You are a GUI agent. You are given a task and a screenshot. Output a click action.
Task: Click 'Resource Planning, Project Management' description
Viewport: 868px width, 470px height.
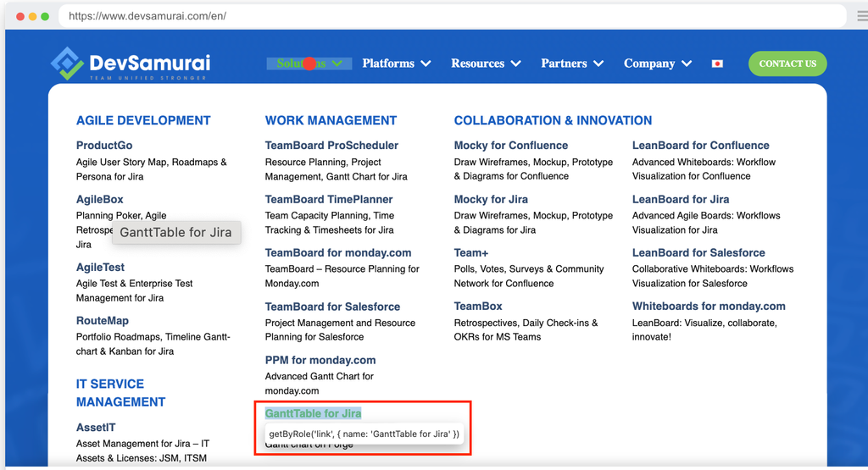(336, 169)
